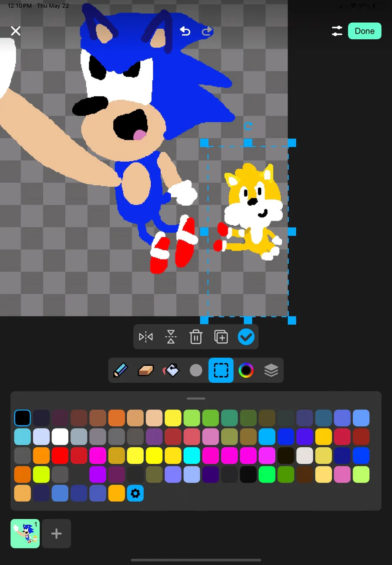
Task: Pick the cyan swatch in third row
Action: tap(192, 455)
